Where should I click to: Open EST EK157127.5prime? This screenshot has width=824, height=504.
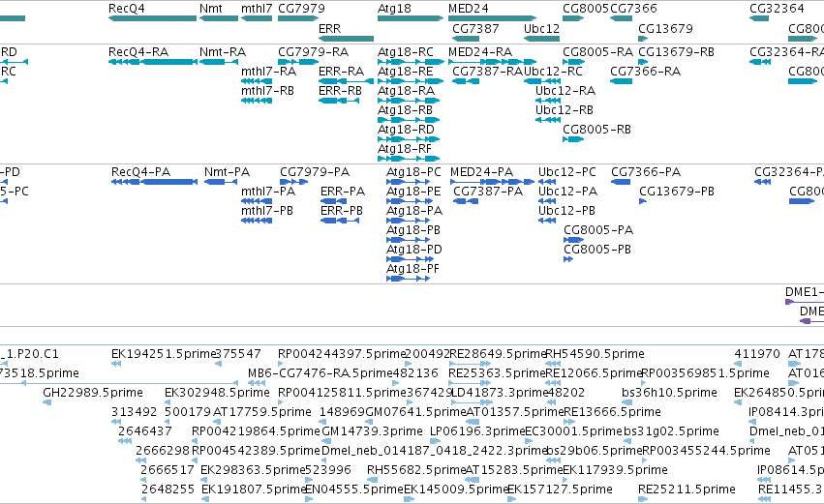coord(512,499)
